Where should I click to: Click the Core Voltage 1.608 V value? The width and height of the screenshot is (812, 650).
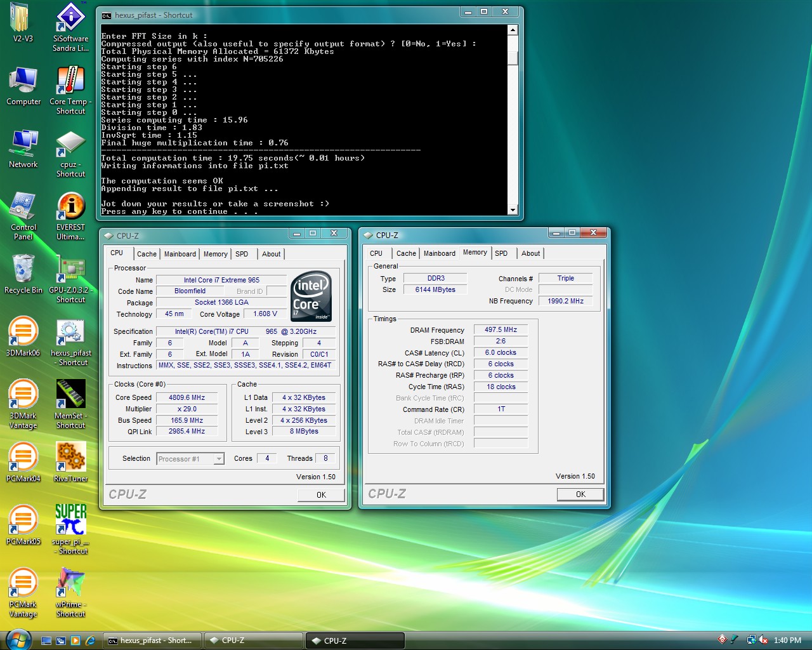[265, 314]
